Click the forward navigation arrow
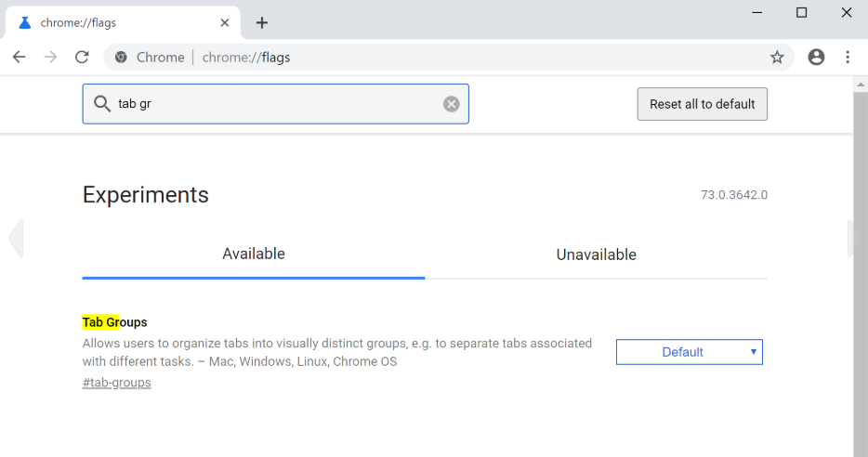This screenshot has width=868, height=457. 50,57
